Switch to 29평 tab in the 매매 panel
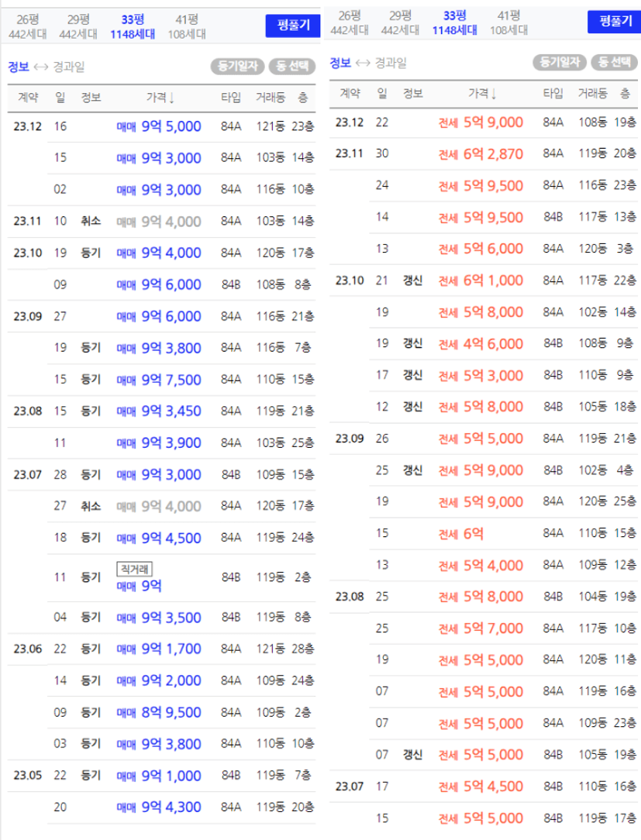This screenshot has width=641, height=840. coord(78,26)
